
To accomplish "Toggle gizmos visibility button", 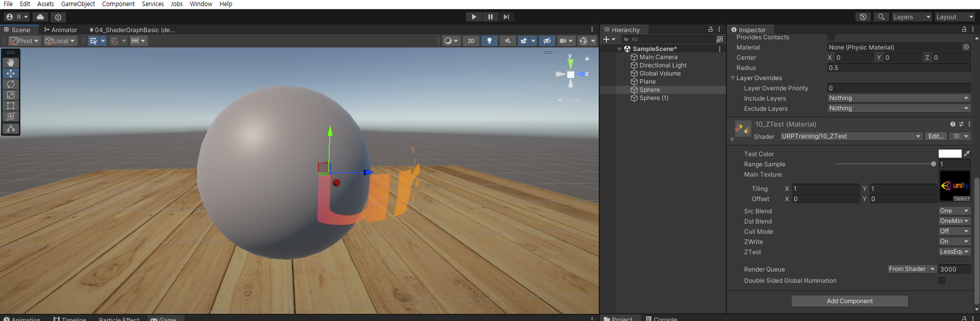I will 583,41.
